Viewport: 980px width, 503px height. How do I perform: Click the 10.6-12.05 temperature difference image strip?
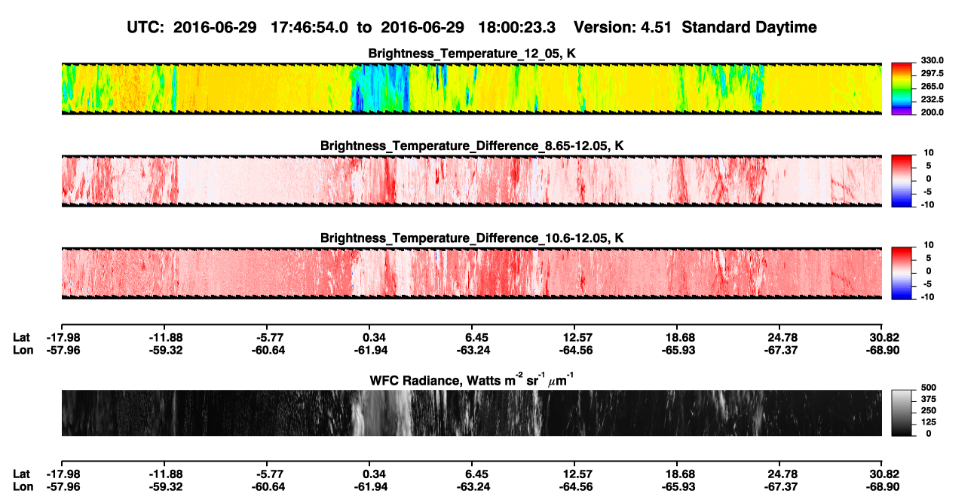[472, 273]
